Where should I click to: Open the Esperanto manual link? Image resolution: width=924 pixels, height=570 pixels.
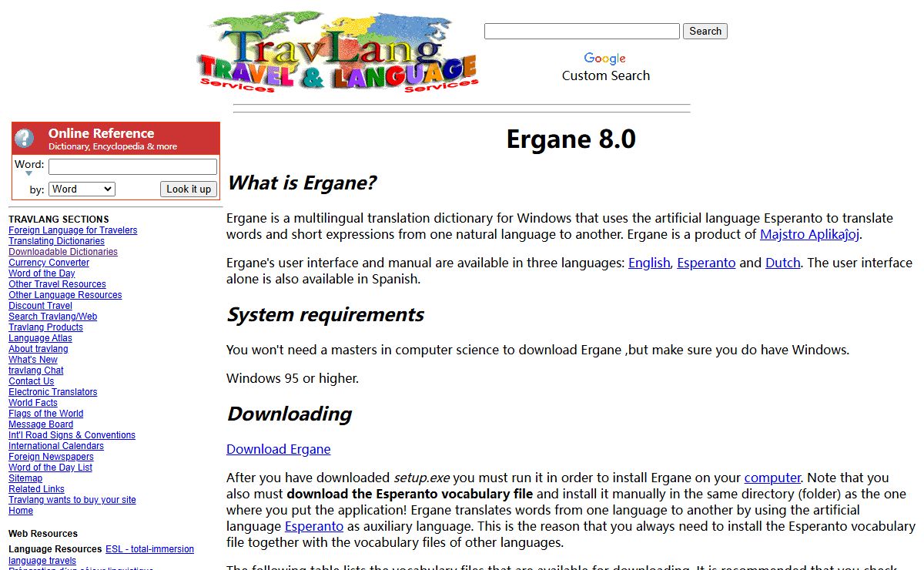tap(706, 263)
